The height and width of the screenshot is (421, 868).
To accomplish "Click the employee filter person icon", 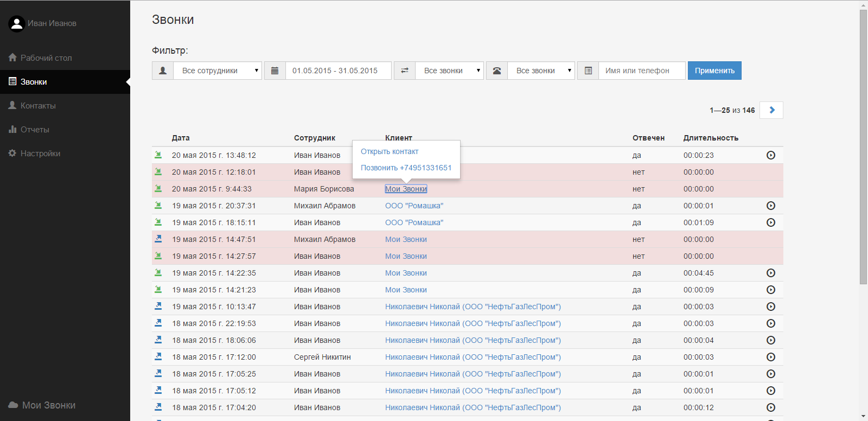I will click(163, 71).
